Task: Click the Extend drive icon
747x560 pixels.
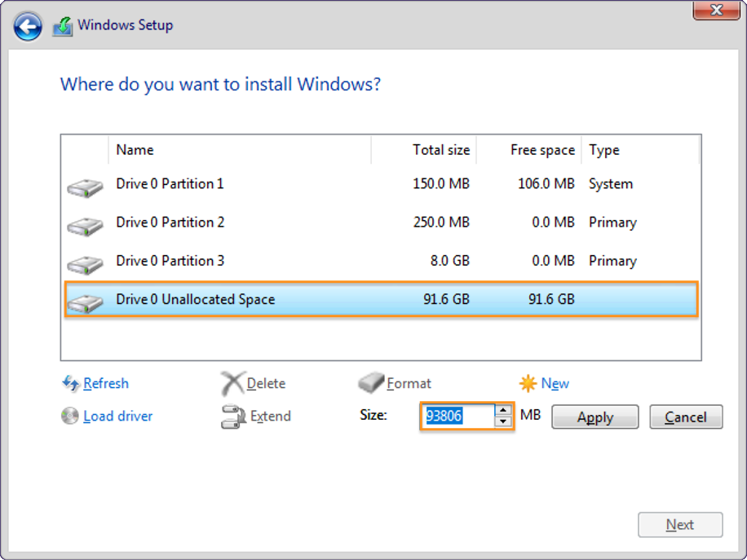Action: pos(233,417)
